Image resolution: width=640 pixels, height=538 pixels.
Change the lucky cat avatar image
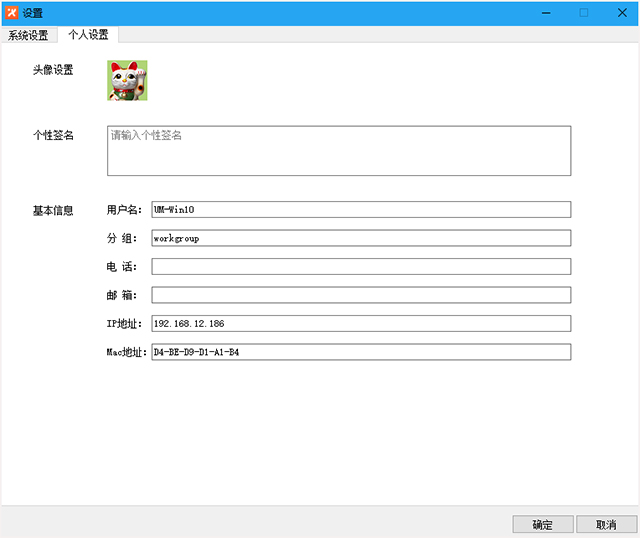tap(127, 80)
